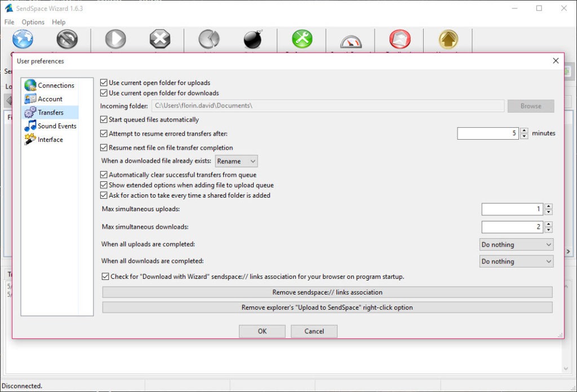Decrease max simultaneous downloads
This screenshot has width=577, height=392.
[x=548, y=230]
